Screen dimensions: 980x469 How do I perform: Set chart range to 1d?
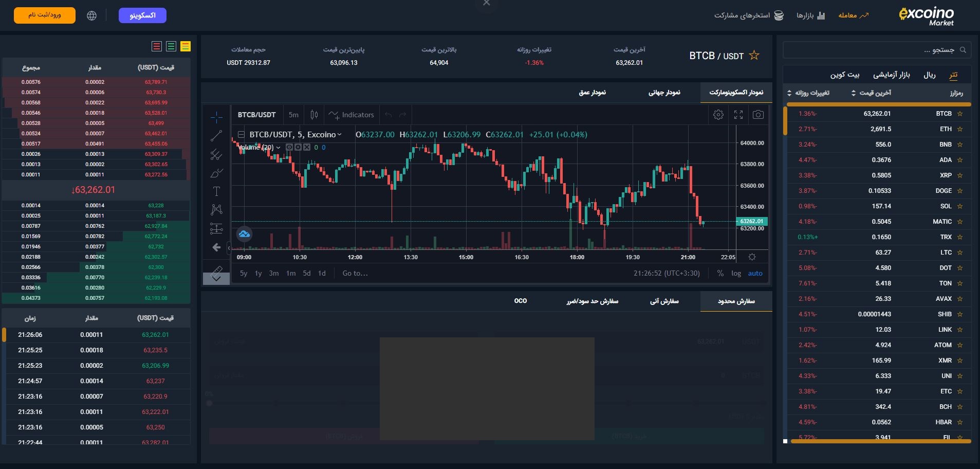pos(322,273)
